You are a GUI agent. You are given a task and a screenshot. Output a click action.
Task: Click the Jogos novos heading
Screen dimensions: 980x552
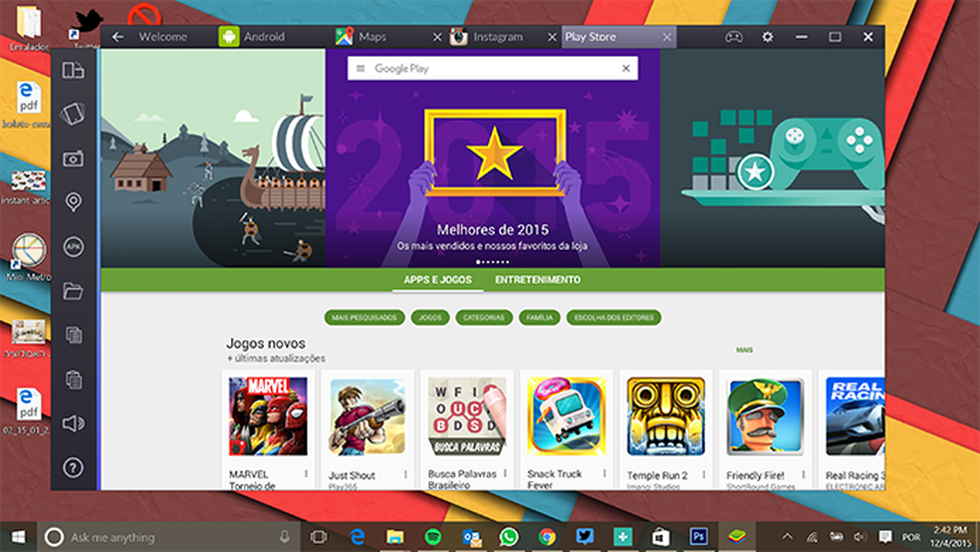[x=266, y=343]
